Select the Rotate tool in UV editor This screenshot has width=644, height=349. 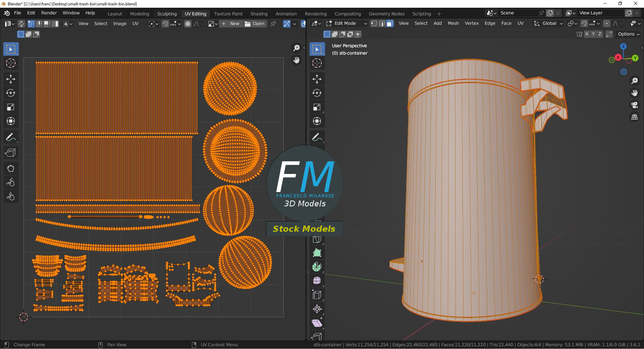(11, 93)
